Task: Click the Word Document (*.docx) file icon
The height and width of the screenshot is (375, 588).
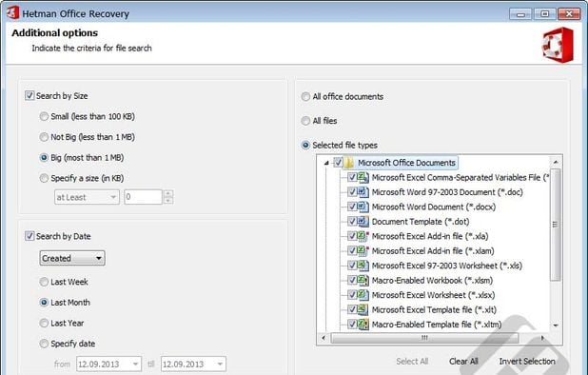Action: (x=363, y=207)
